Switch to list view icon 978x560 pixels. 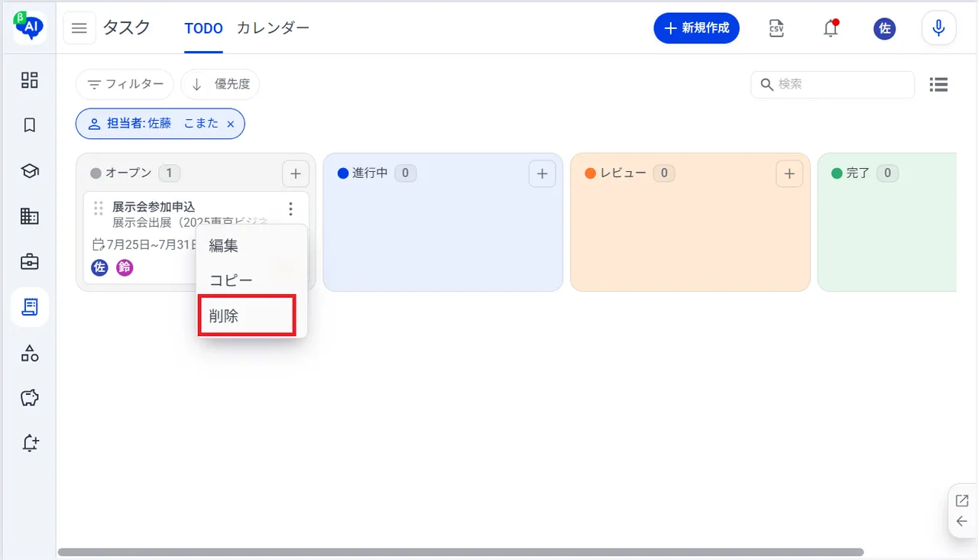click(x=938, y=85)
